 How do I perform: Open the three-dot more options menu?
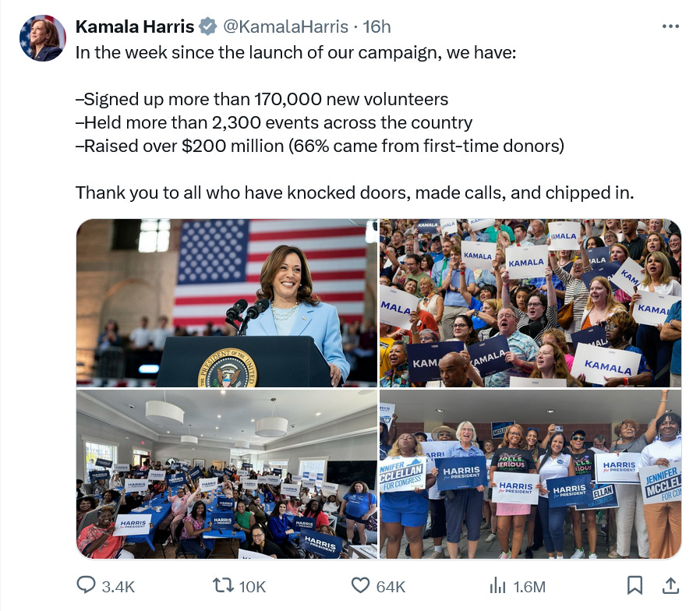[670, 26]
